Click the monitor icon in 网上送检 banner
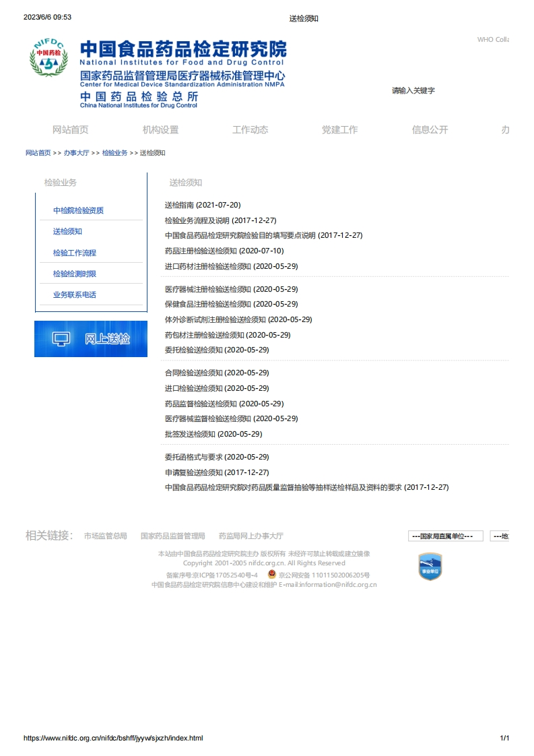534x756 pixels. tap(61, 339)
